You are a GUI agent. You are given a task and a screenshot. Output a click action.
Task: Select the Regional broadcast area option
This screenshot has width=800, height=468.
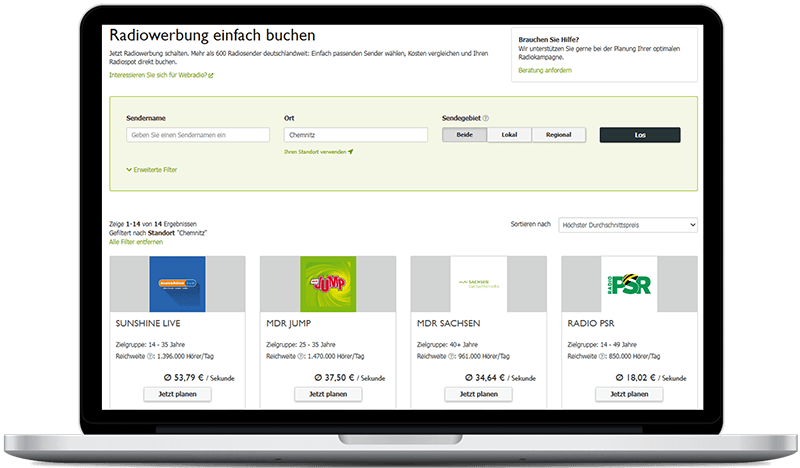(559, 135)
